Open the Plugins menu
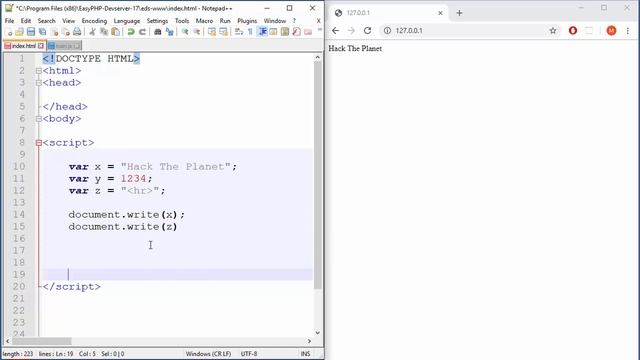This screenshot has width=640, height=360. click(247, 20)
